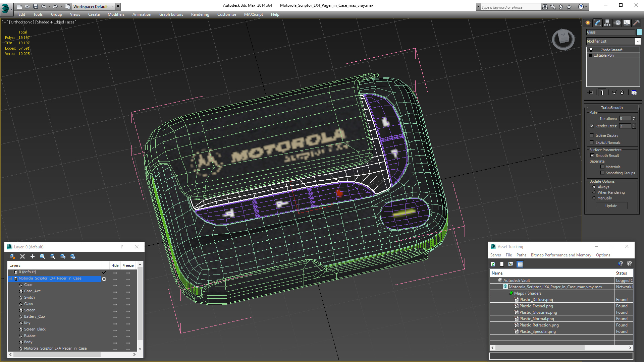
Task: Click Remove Modifier from stack icon
Action: (622, 93)
